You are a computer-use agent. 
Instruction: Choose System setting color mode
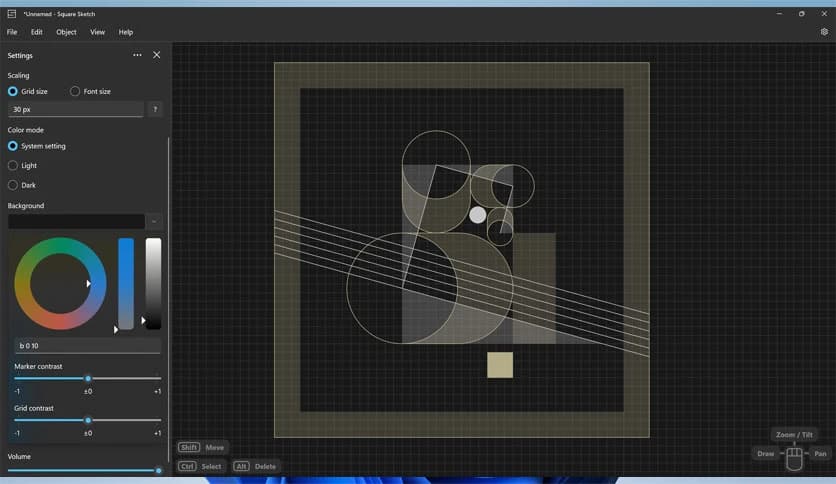(x=13, y=146)
